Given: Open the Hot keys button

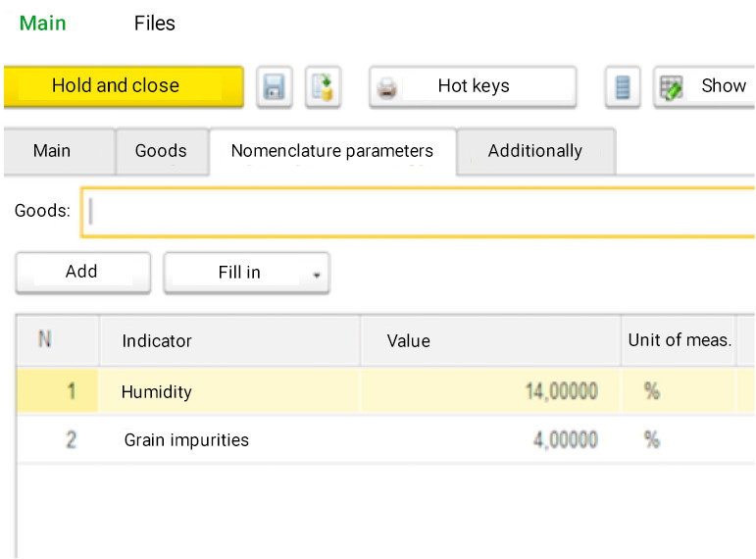Looking at the screenshot, I should 473,87.
